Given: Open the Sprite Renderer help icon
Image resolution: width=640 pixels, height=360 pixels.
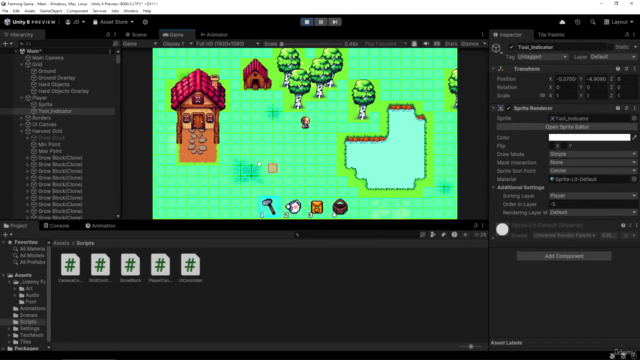Looking at the screenshot, I should (x=618, y=108).
